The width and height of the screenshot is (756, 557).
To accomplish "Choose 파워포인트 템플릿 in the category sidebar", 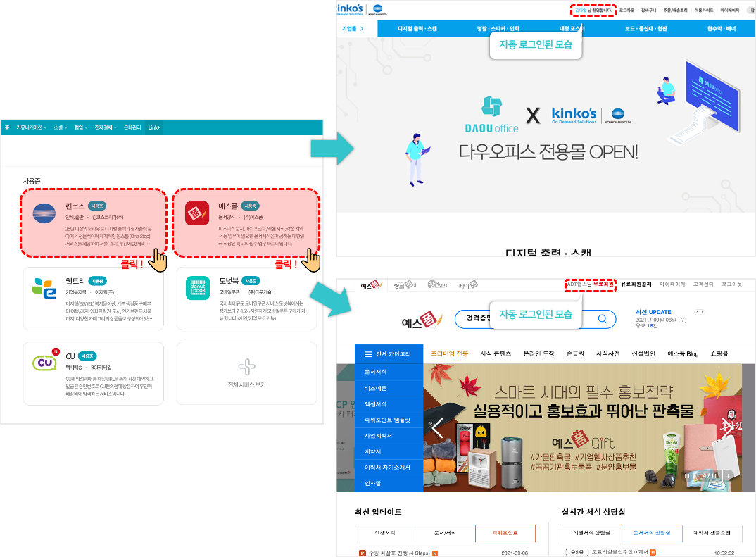I will click(x=389, y=420).
